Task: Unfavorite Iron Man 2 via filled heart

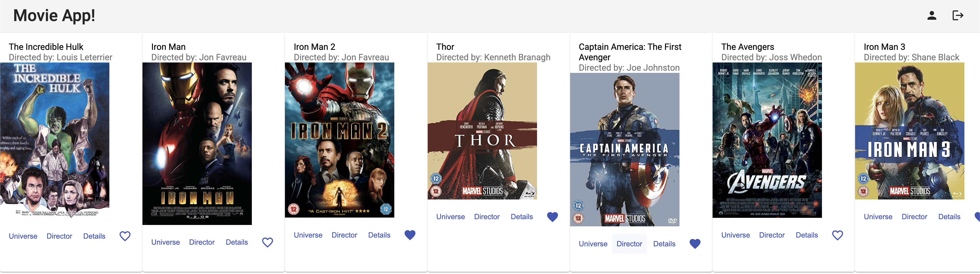Action: 410,235
